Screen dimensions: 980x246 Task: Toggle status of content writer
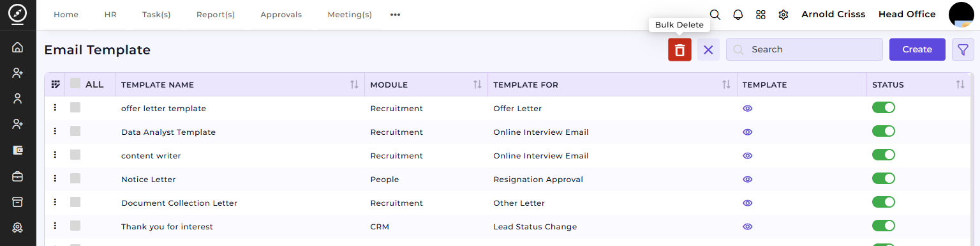(x=884, y=155)
